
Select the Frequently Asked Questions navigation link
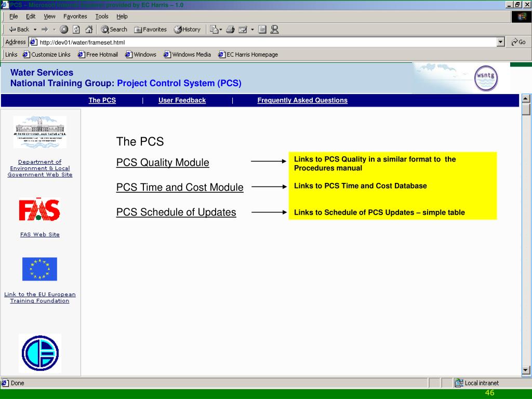click(x=302, y=100)
